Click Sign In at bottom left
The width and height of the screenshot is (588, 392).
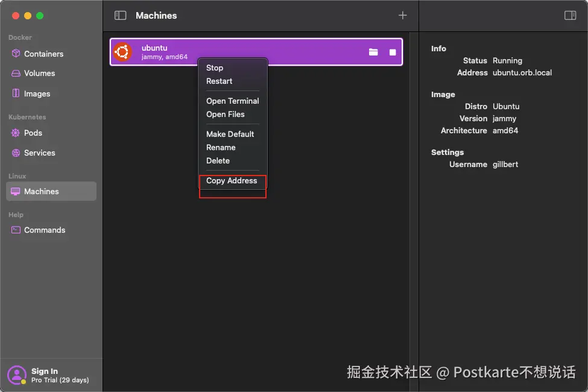45,371
